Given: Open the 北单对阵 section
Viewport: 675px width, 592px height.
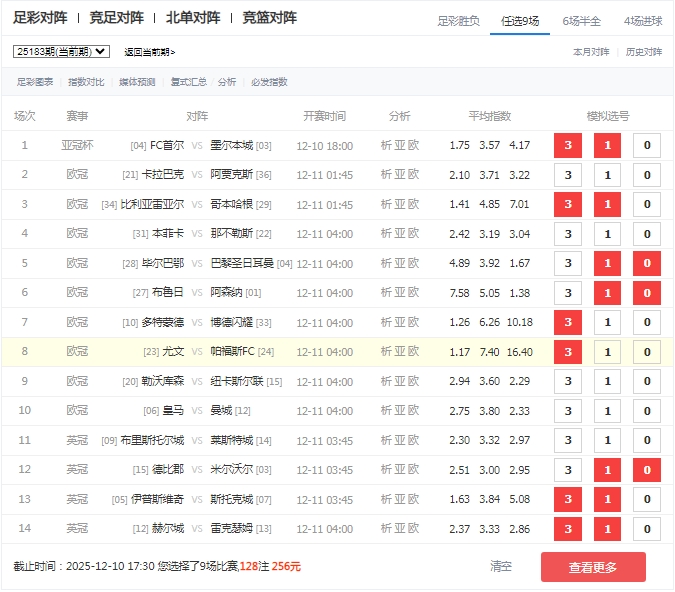Looking at the screenshot, I should (193, 18).
